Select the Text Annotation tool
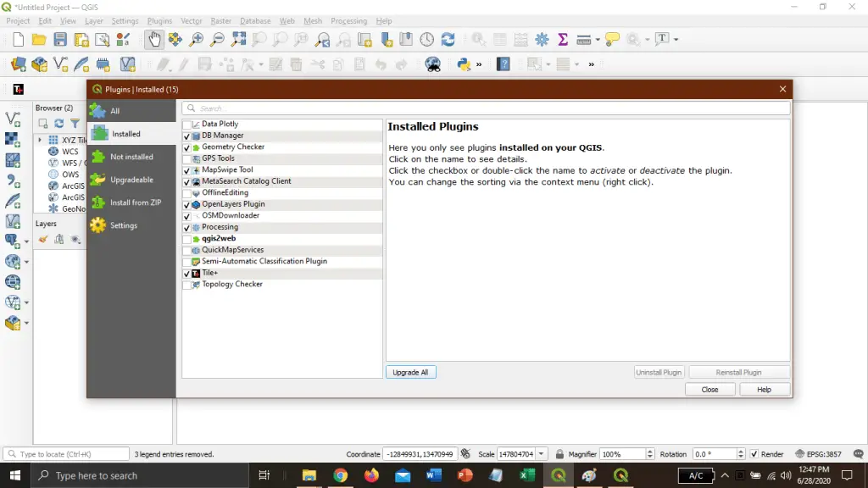Image resolution: width=868 pixels, height=488 pixels. 662,39
